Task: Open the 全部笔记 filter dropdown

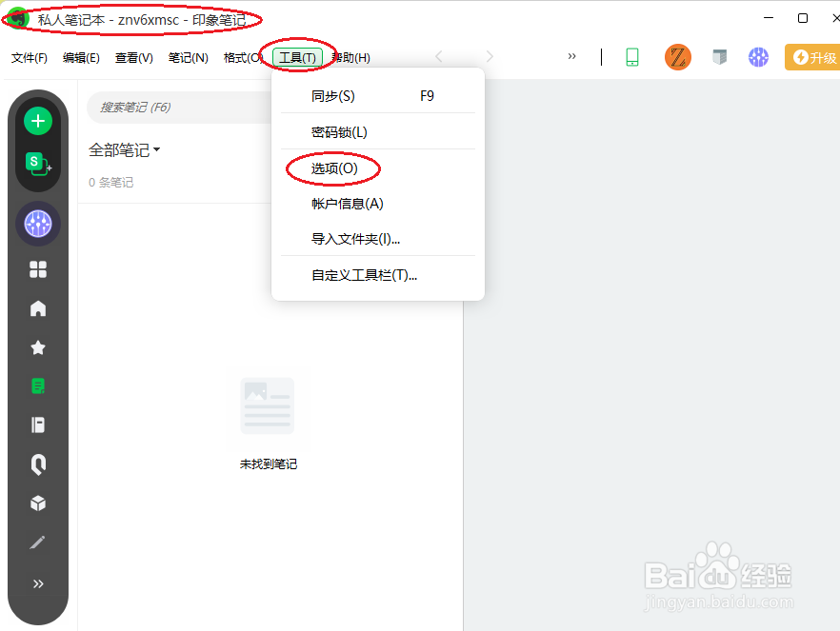Action: coord(122,149)
